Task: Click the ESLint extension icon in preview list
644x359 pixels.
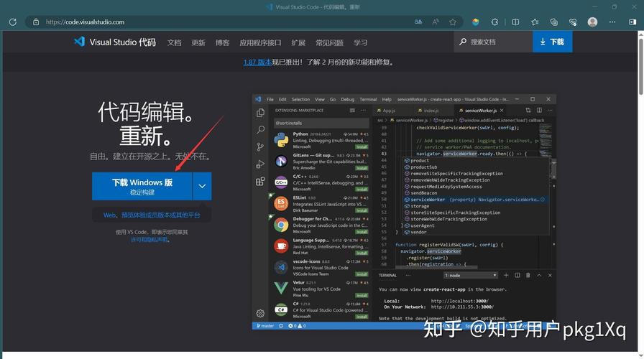Action: (281, 203)
